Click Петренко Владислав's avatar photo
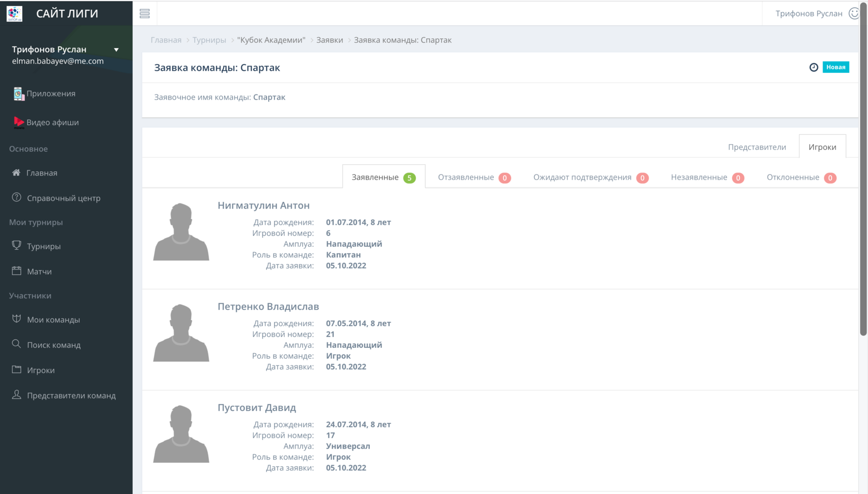The image size is (868, 494). coord(181,333)
